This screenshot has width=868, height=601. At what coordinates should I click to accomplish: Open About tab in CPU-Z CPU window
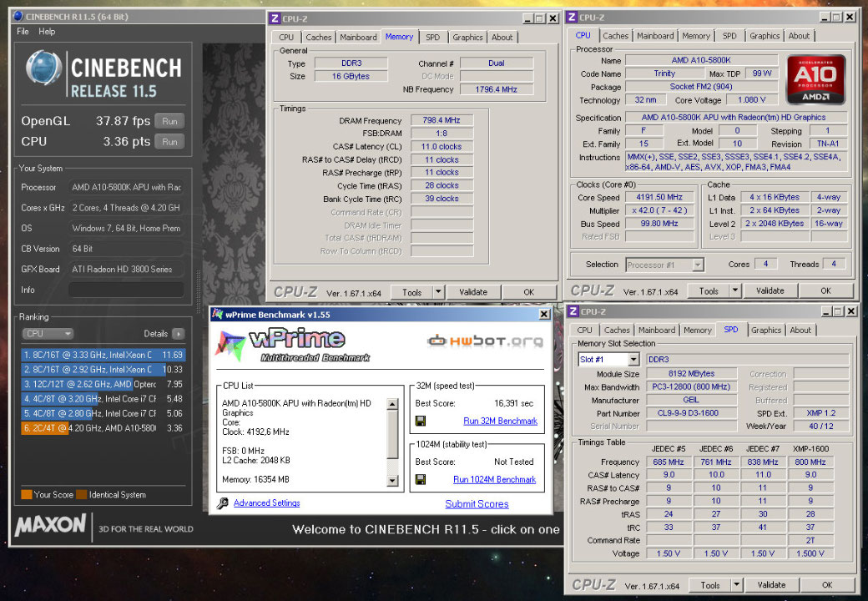[x=799, y=36]
